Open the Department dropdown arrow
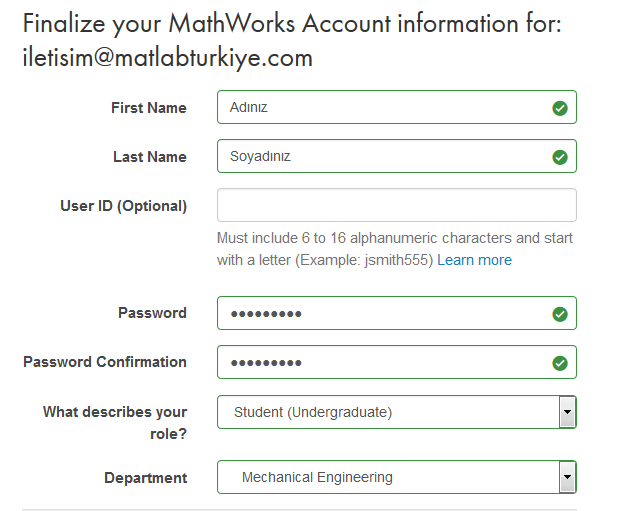 567,477
